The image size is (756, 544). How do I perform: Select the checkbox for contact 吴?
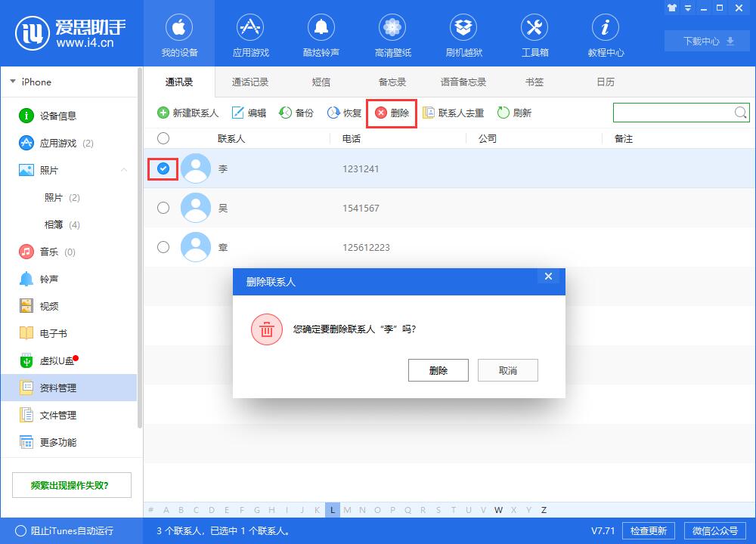point(163,209)
